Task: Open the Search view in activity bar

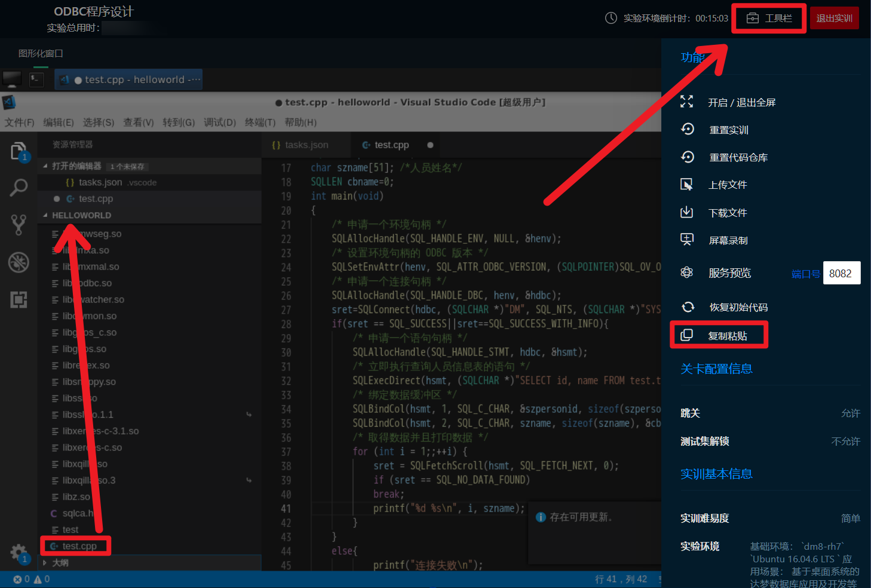Action: pyautogui.click(x=19, y=188)
